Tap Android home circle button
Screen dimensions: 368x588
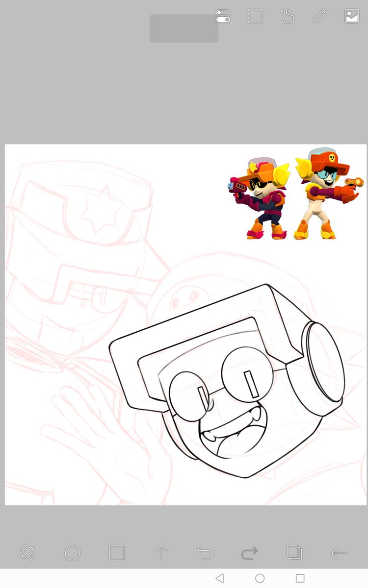tap(260, 578)
